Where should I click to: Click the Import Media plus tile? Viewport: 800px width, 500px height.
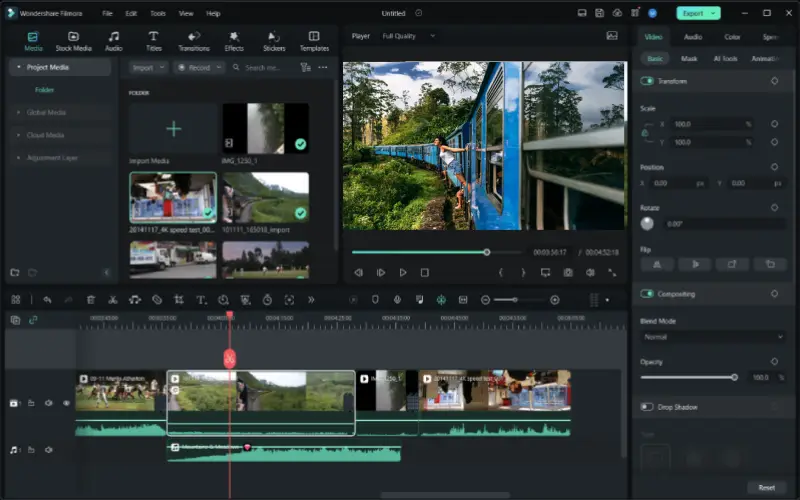(x=173, y=129)
